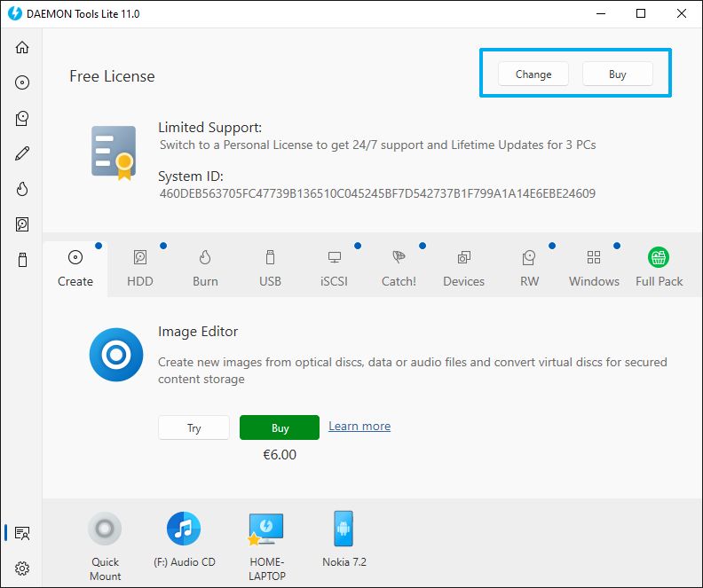Click the Quick Mount disc icon
This screenshot has width=703, height=588.
click(105, 529)
